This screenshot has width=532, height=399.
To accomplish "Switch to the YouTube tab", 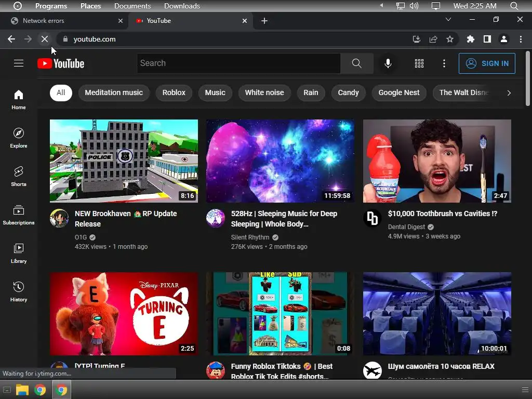I will [191, 21].
